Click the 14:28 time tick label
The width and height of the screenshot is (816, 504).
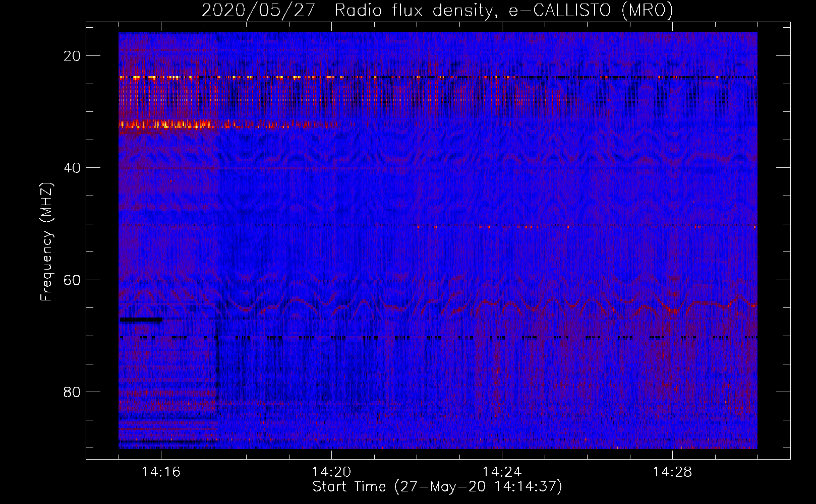(672, 472)
